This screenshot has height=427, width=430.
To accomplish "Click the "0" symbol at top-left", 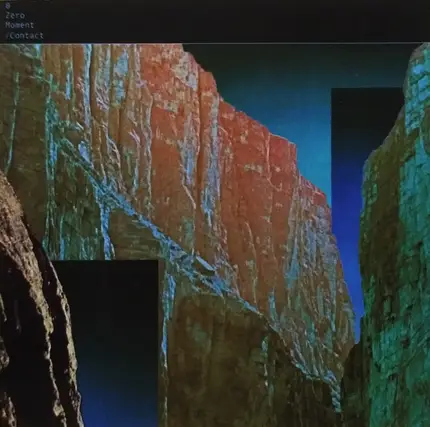I will click(8, 5).
